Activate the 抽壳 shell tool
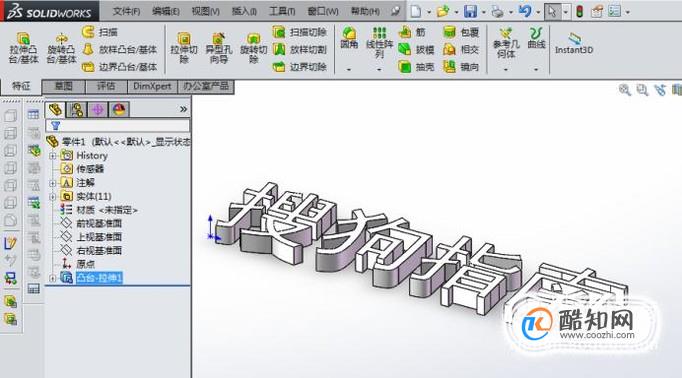 click(417, 67)
